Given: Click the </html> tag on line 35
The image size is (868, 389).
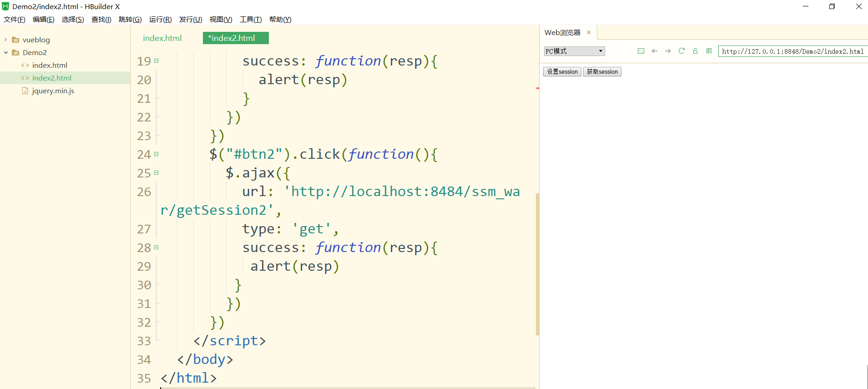Looking at the screenshot, I should click(189, 378).
